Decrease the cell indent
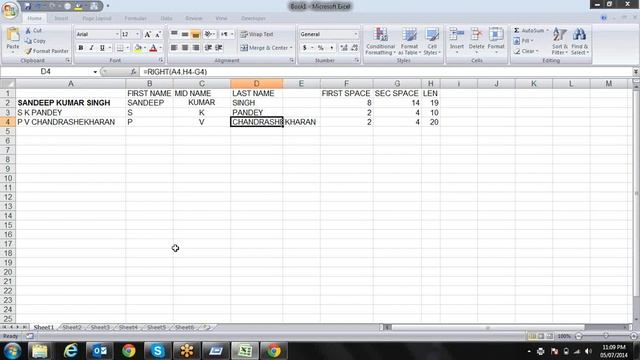 click(208, 48)
